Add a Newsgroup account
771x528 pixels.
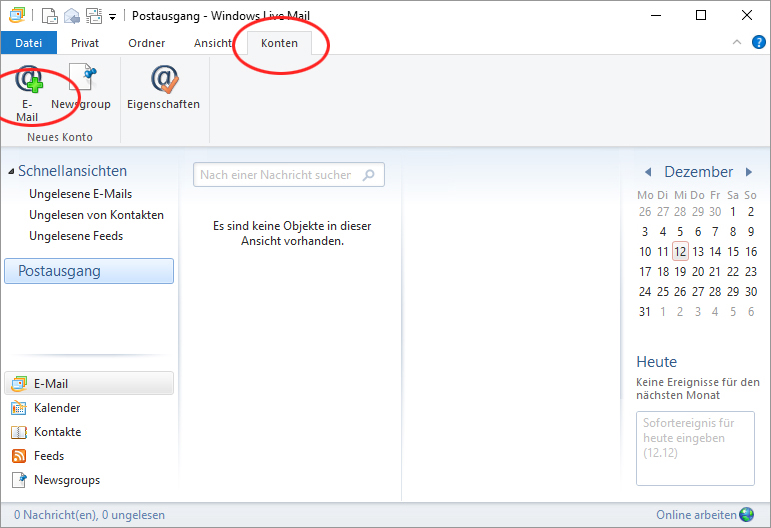coord(80,88)
